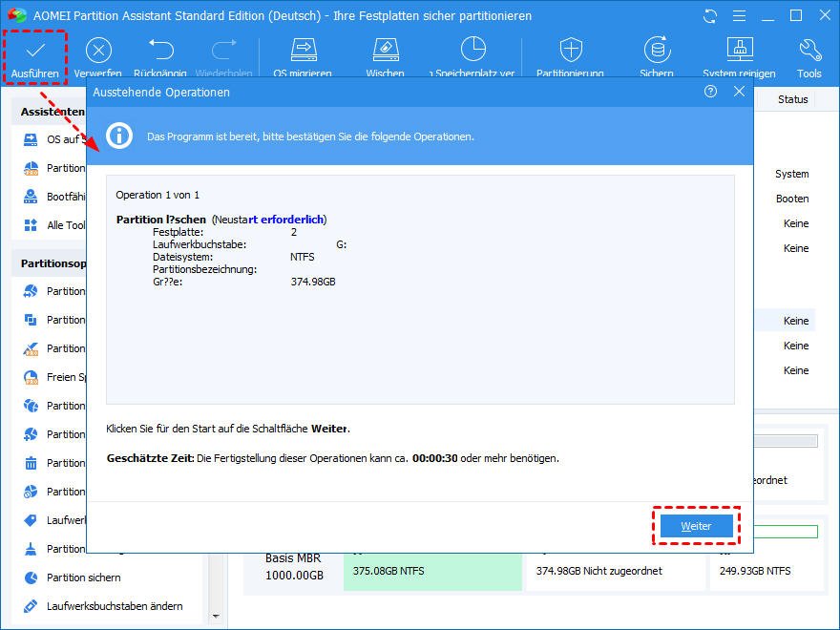The height and width of the screenshot is (630, 840).
Task: Select Laufwerksbuchstaben ändern in the sidebar
Action: (114, 606)
